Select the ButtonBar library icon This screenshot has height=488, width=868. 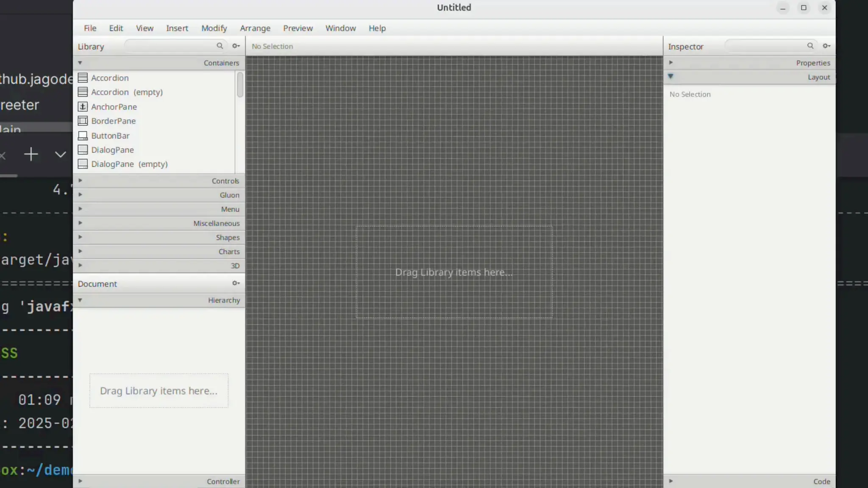coord(83,136)
